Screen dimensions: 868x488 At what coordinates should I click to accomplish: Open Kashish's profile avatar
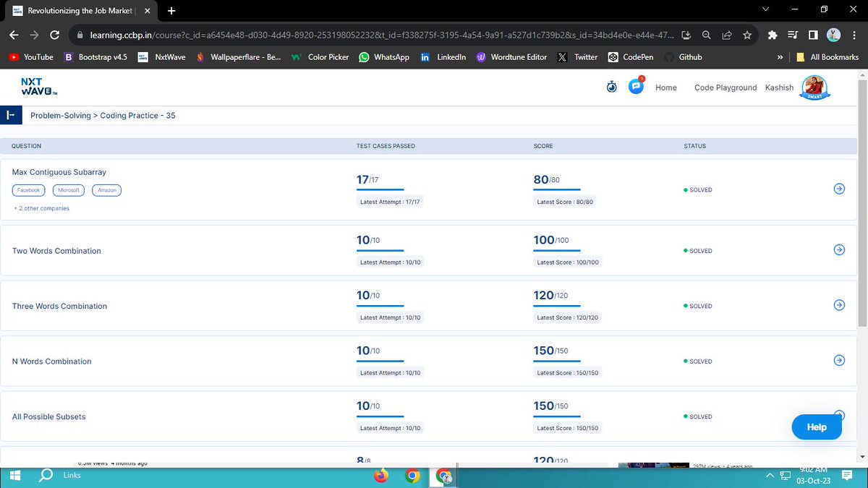click(814, 87)
